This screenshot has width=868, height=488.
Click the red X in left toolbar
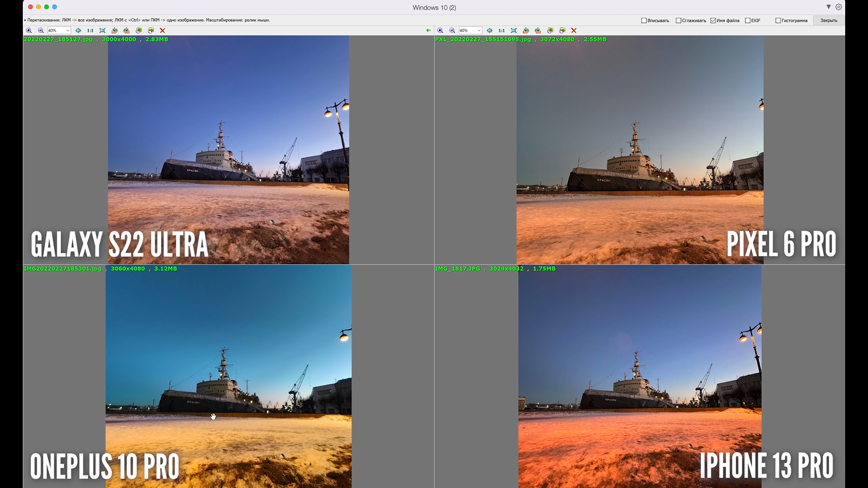162,30
